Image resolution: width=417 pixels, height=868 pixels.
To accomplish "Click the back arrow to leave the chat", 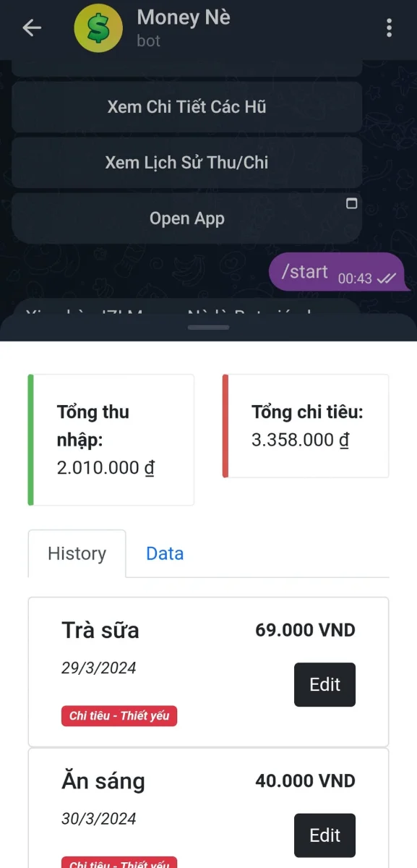I will click(x=30, y=27).
